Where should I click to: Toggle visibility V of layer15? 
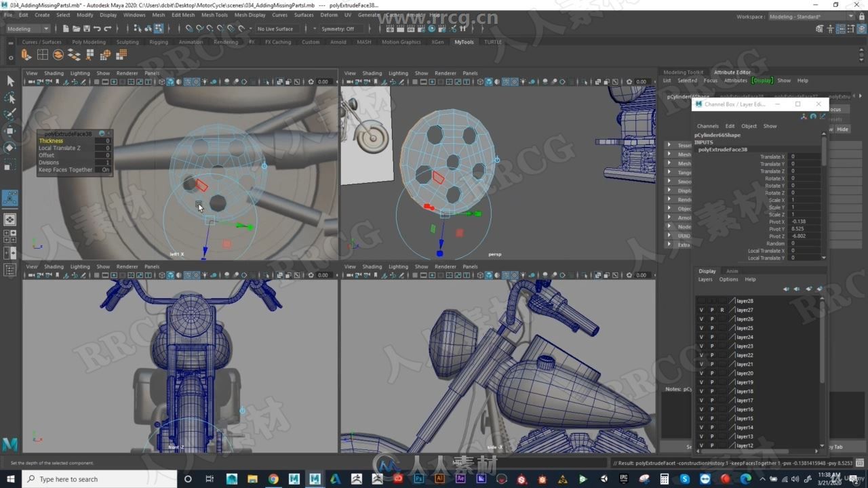coord(701,419)
